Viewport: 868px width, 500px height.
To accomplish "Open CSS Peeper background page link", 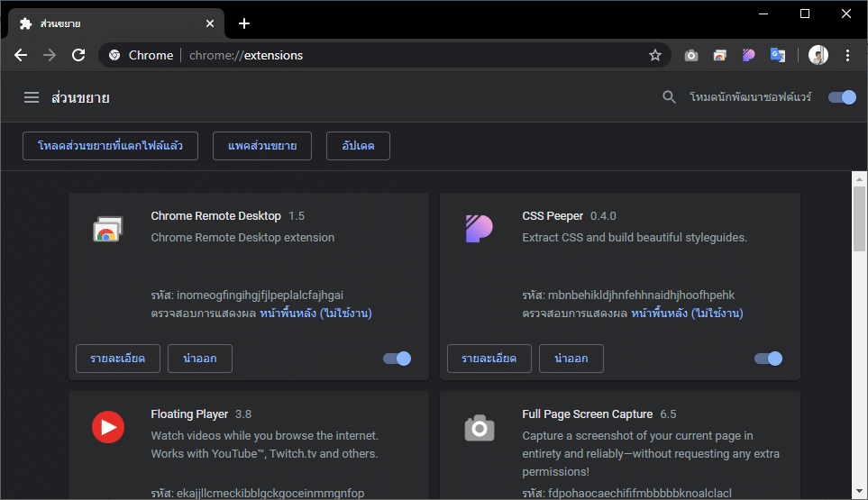I will coord(687,314).
